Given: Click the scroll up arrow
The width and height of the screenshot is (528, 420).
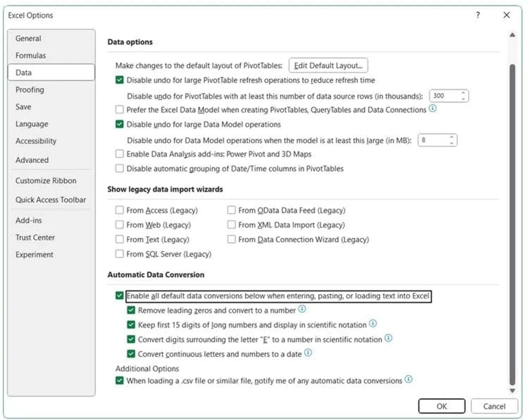Looking at the screenshot, I should point(512,35).
